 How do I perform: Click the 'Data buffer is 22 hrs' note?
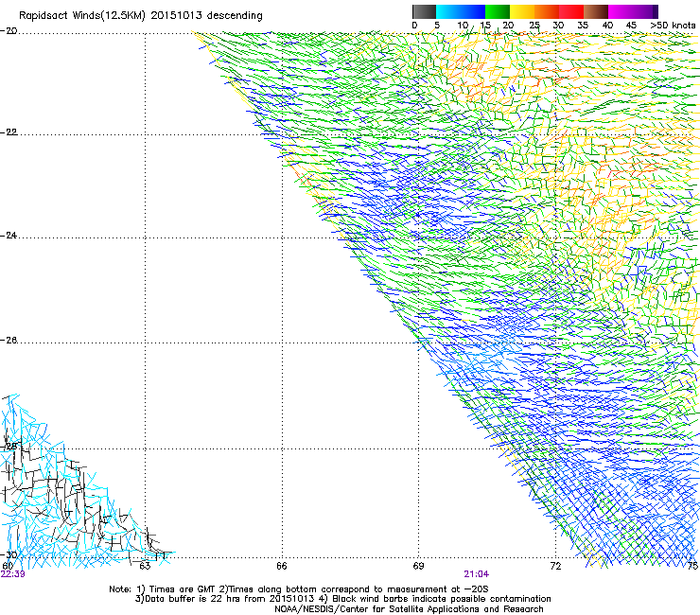pyautogui.click(x=342, y=599)
